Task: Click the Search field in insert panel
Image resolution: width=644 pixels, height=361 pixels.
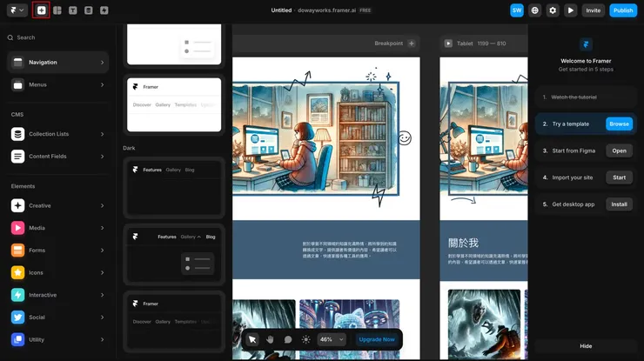Action: [x=57, y=37]
